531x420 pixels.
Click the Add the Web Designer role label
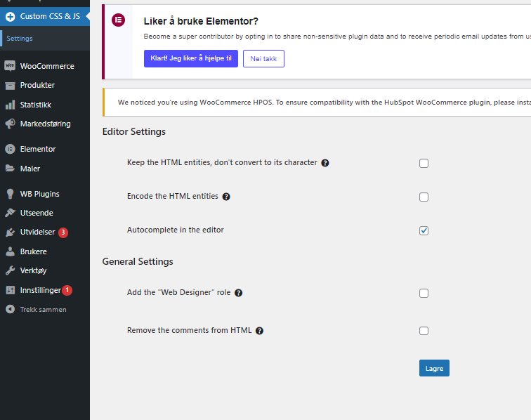(x=179, y=292)
